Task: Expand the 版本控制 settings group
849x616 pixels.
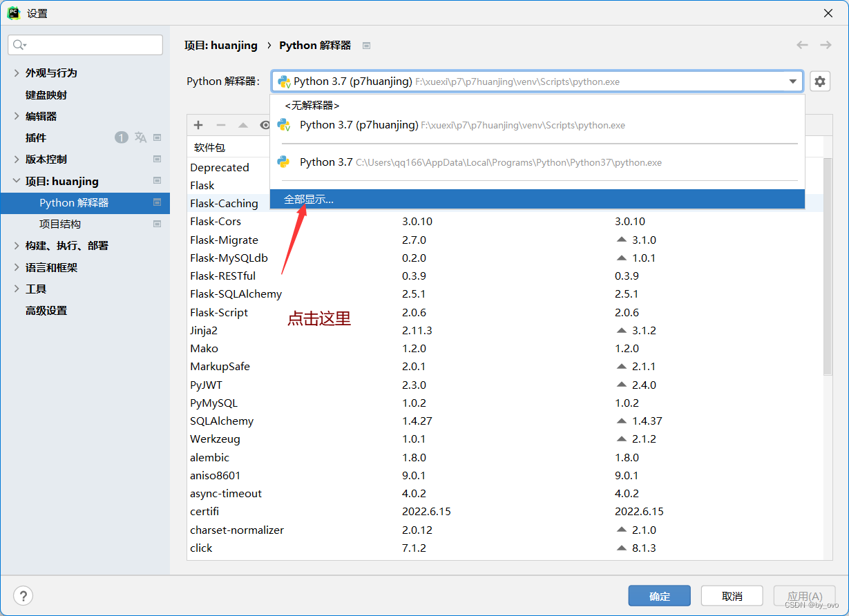Action: tap(17, 160)
